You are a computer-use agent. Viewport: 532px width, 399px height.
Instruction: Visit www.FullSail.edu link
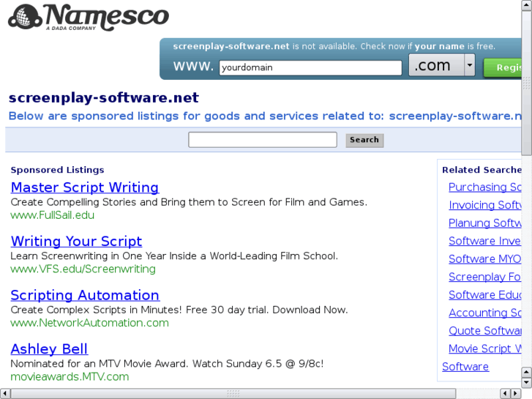[x=52, y=215]
